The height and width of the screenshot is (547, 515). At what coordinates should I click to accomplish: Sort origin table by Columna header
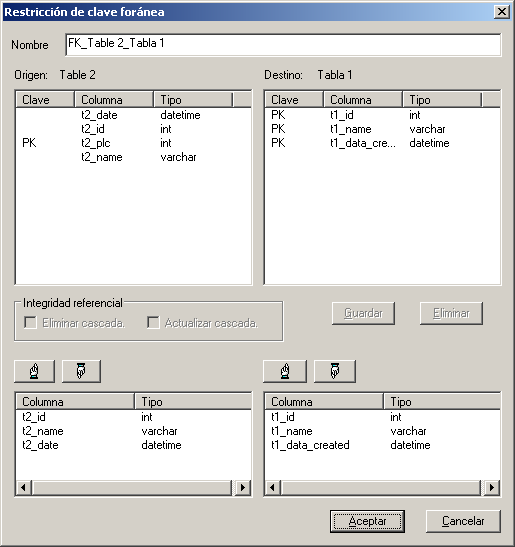pos(114,100)
